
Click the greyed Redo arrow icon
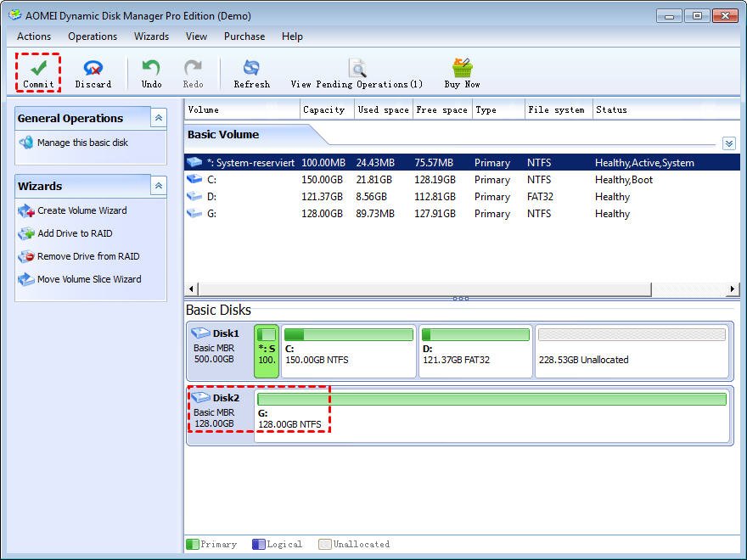pos(193,67)
